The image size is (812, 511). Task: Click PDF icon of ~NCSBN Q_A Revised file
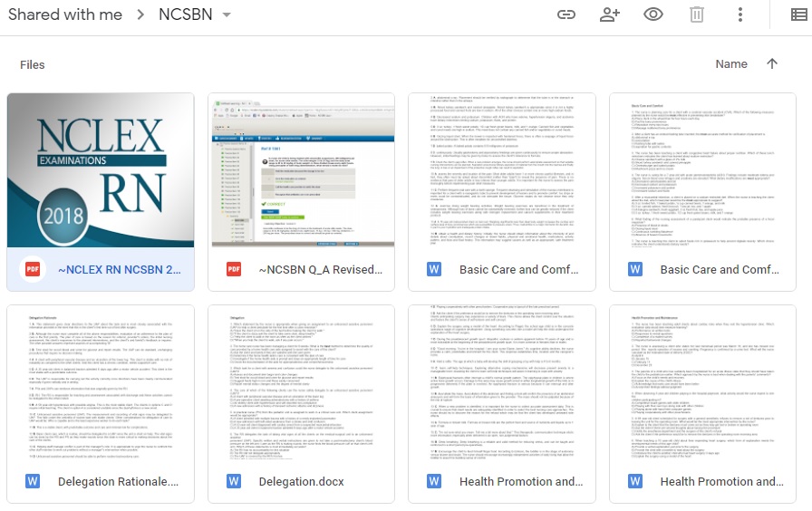[234, 269]
